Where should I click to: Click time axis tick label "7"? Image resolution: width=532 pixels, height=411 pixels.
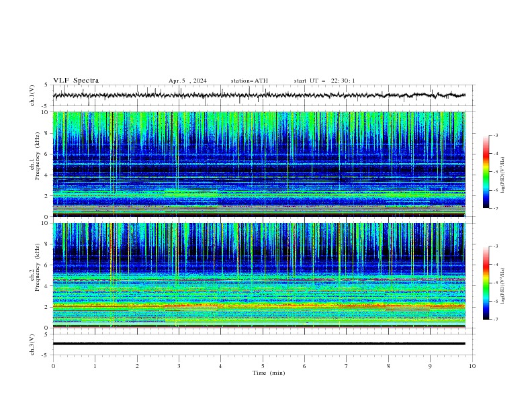pos(347,366)
